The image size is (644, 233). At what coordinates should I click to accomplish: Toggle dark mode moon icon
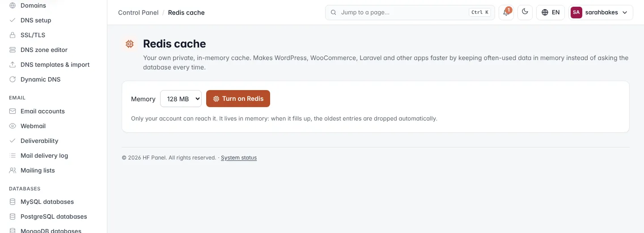coord(525,12)
